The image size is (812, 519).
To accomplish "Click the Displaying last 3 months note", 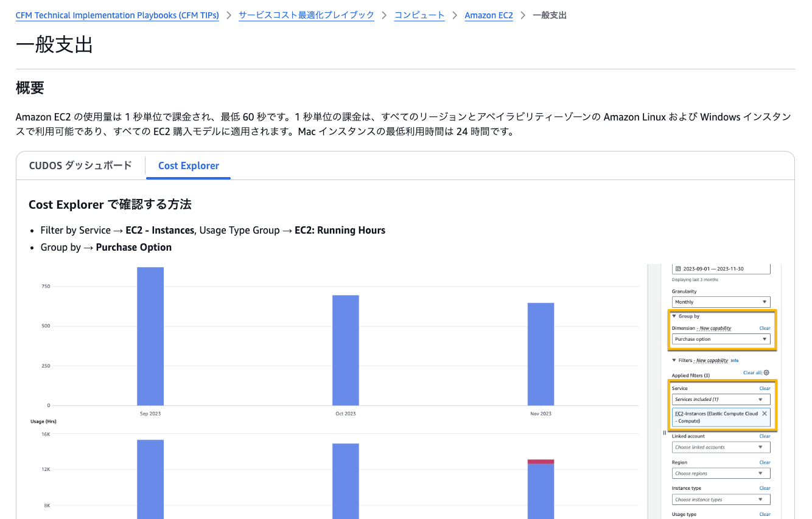I will (x=695, y=280).
